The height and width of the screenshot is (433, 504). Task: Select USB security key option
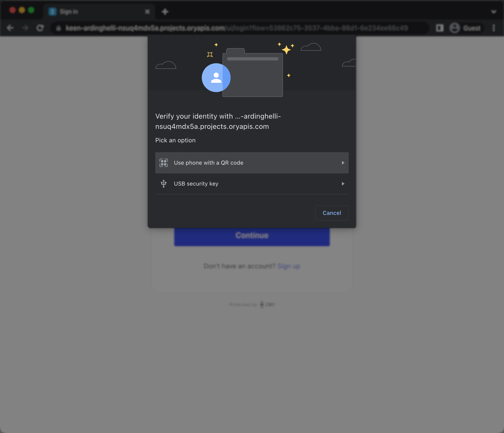(x=252, y=183)
